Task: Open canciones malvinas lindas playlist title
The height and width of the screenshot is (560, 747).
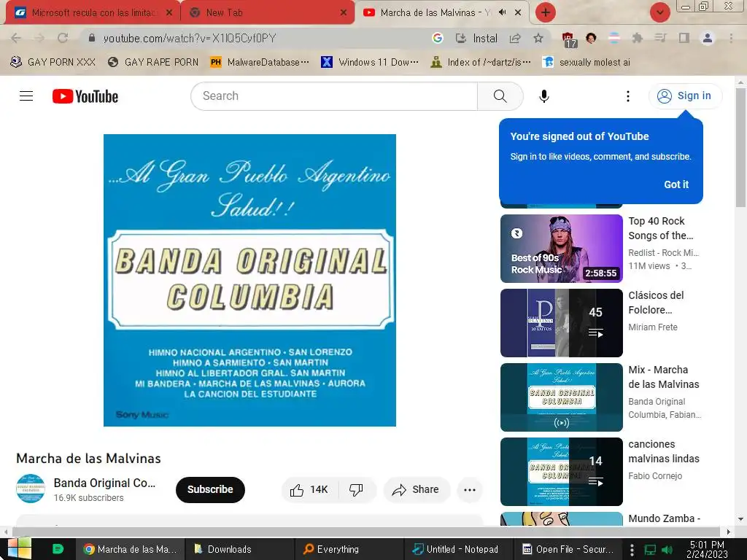Action: coord(664,451)
